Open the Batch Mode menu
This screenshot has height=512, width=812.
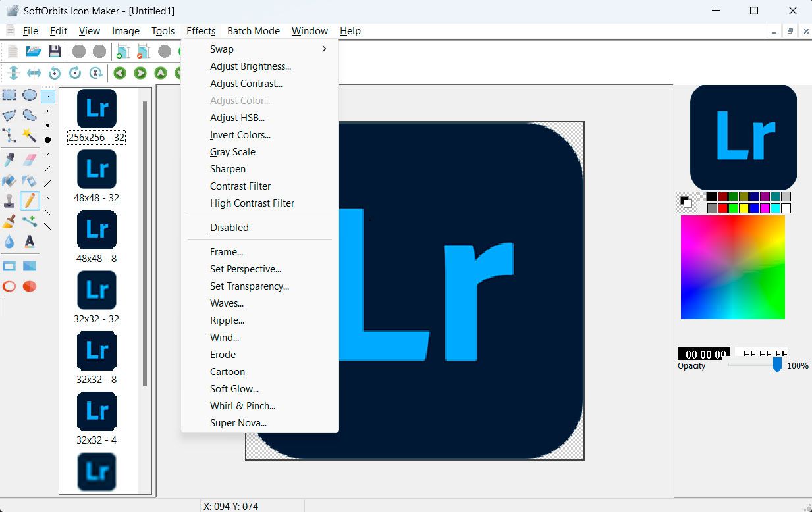click(254, 31)
